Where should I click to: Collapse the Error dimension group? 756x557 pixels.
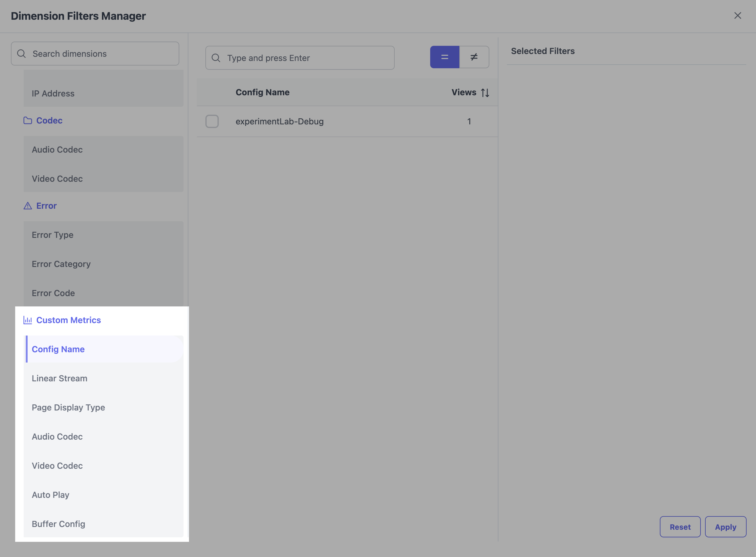(x=46, y=206)
